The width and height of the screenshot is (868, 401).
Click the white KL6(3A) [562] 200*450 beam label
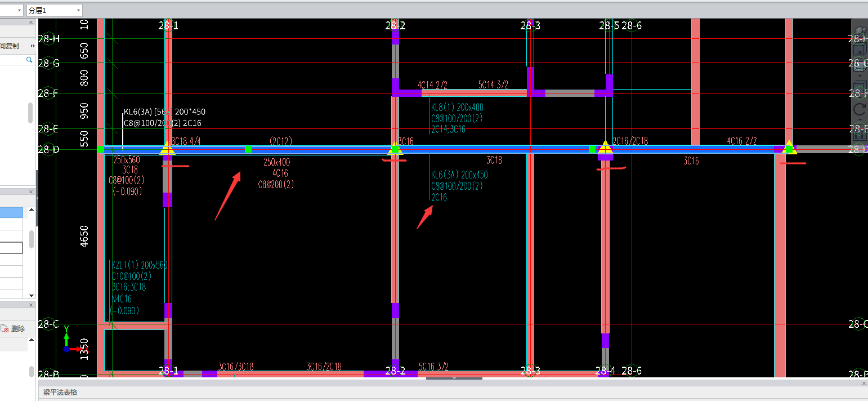coord(164,112)
